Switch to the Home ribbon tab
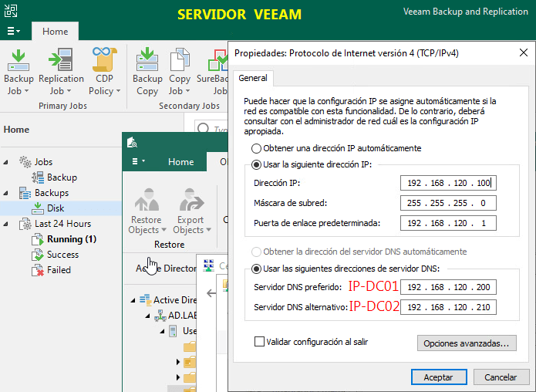This screenshot has width=536, height=392. [x=55, y=32]
